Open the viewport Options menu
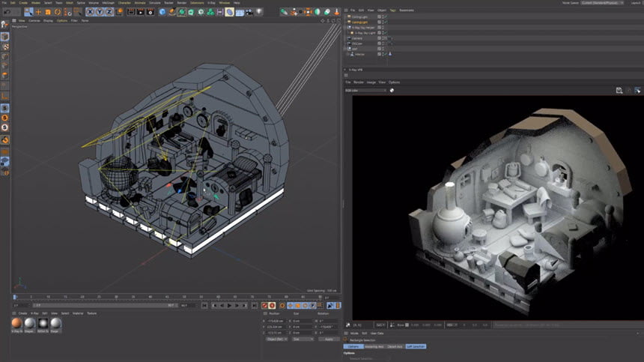644x362 pixels. coord(62,20)
